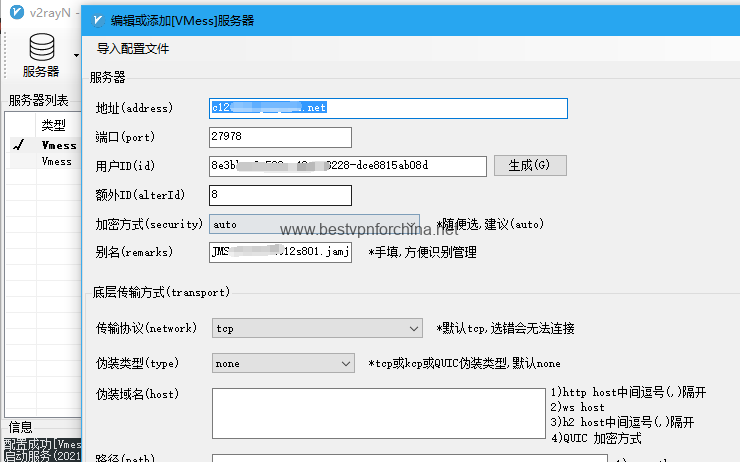Click the 路径(path) input field
This screenshot has height=462, width=740.
pyautogui.click(x=410, y=458)
